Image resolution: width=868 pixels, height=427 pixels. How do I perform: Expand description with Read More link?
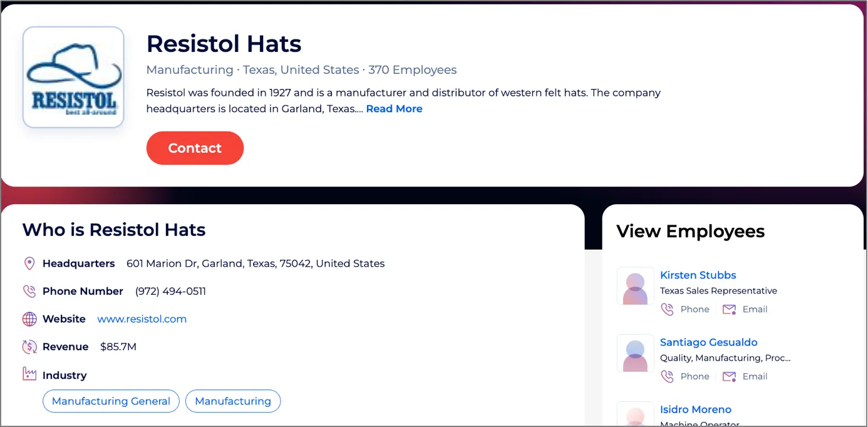point(394,109)
